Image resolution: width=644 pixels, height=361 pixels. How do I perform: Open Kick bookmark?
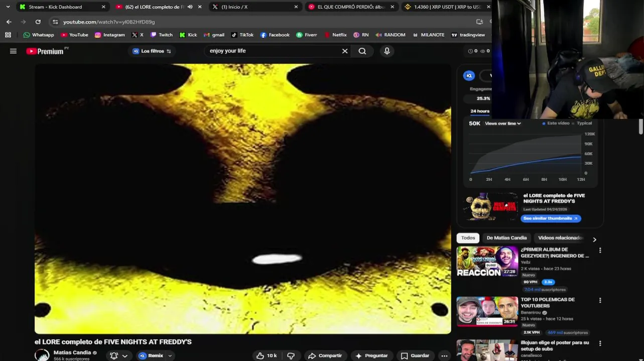188,35
